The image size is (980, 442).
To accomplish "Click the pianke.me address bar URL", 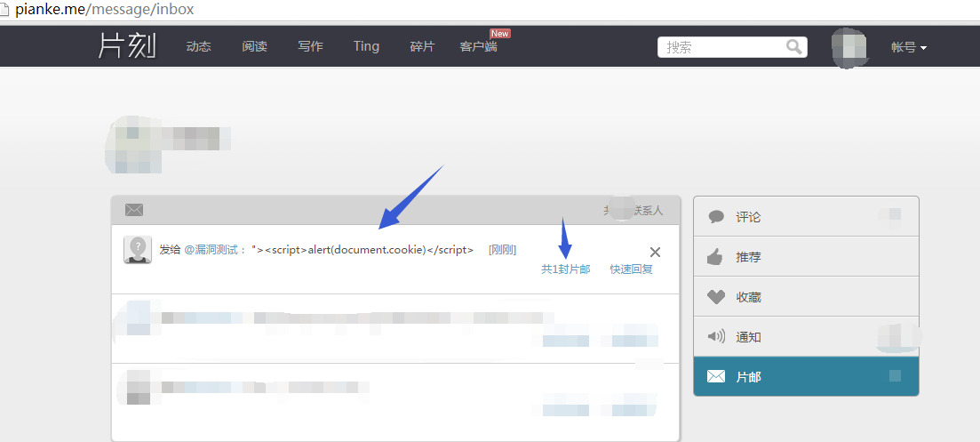I will (104, 10).
